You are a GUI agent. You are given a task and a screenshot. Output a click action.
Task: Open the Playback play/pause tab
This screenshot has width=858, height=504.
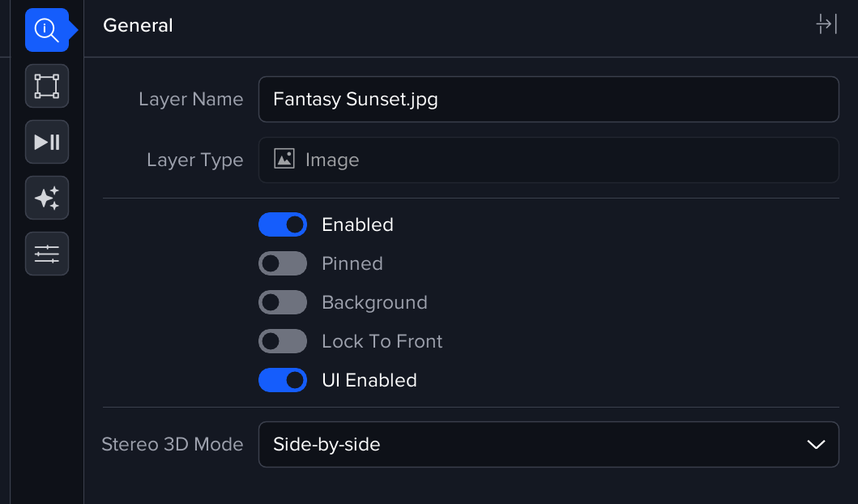[46, 142]
